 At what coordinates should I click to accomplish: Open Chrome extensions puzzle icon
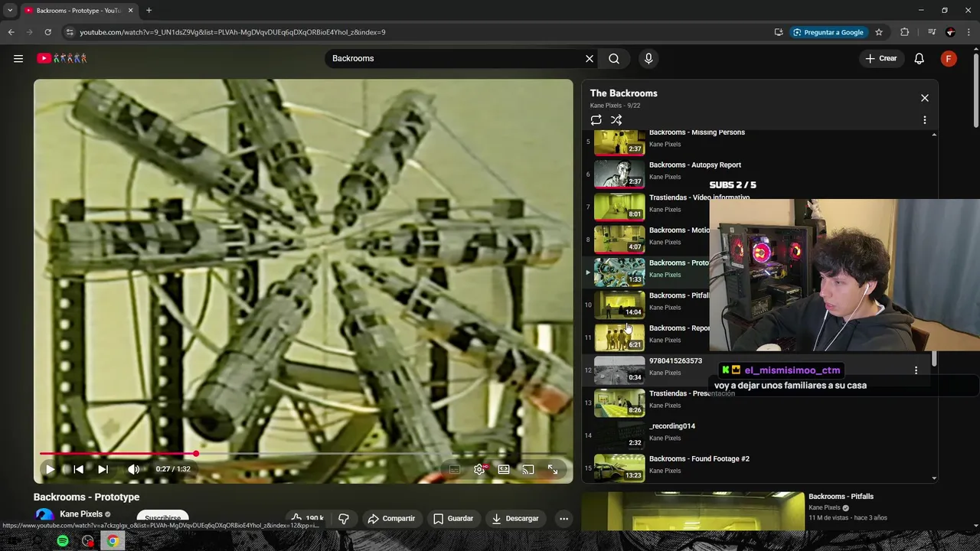pos(904,32)
